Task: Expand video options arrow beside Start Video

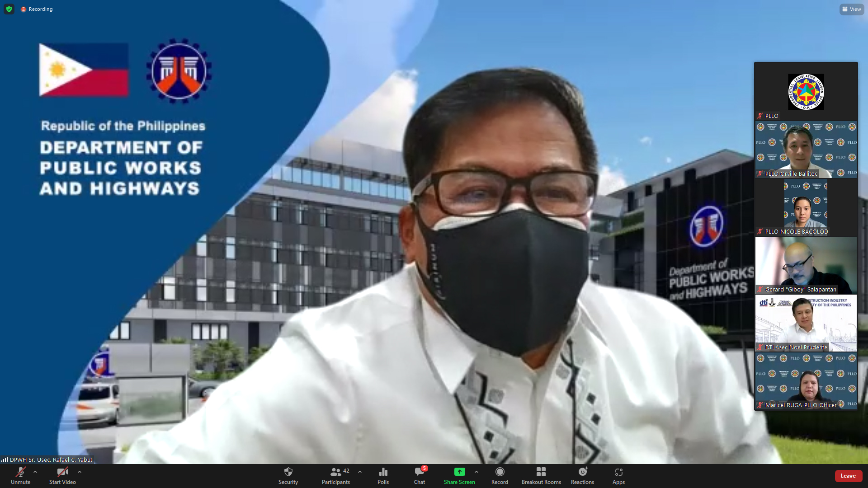Action: 80,472
